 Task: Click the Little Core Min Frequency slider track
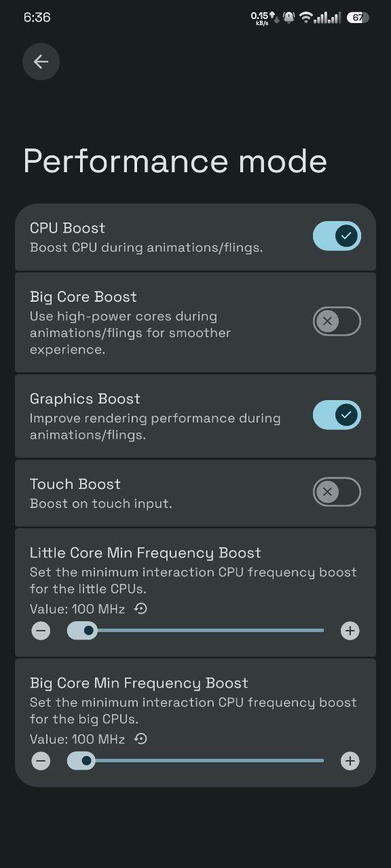195,631
